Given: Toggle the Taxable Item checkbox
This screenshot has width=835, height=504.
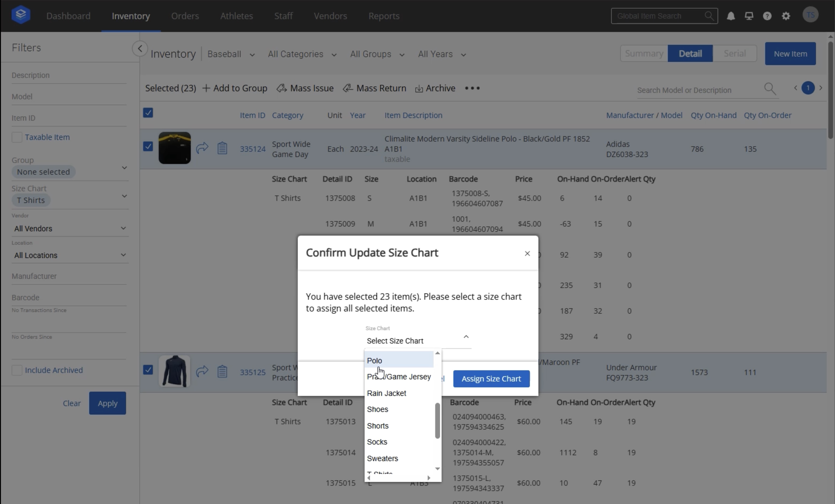Looking at the screenshot, I should [17, 137].
